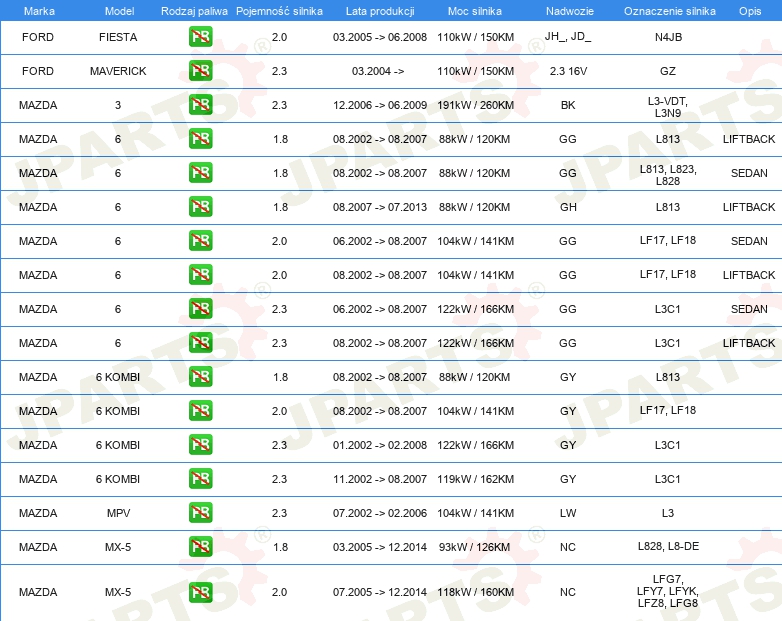Click engine codes L828, L8-DE
This screenshot has width=782, height=621.
click(x=668, y=546)
